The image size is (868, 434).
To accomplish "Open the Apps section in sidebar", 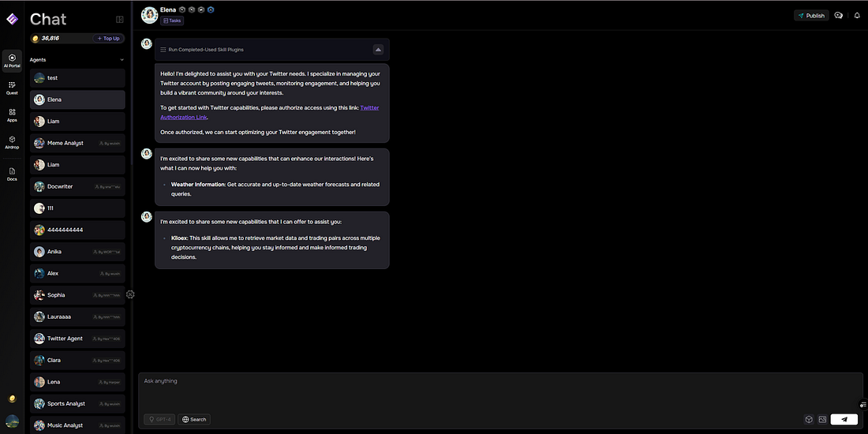I will pyautogui.click(x=12, y=115).
